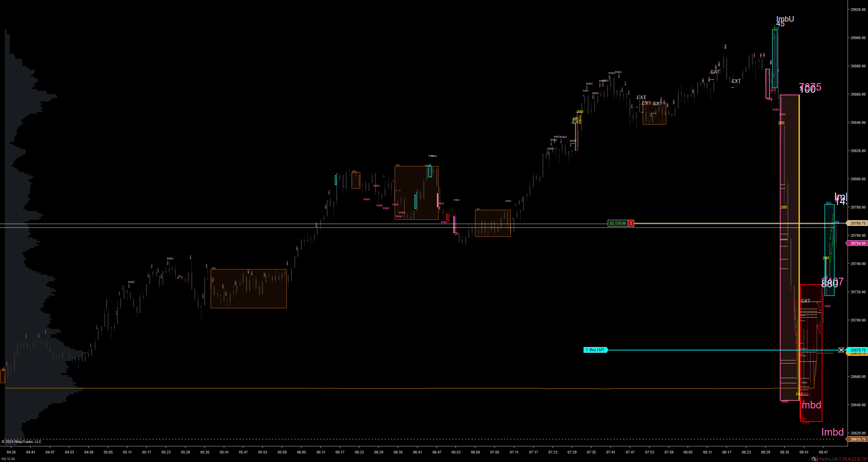Click the 20900.00 label on price axis

click(858, 38)
